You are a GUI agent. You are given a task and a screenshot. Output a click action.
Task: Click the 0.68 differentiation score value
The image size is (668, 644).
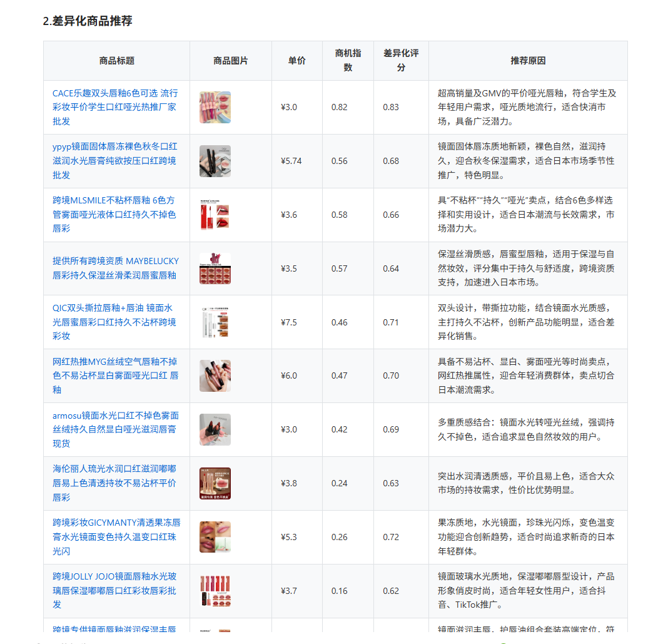tap(391, 161)
